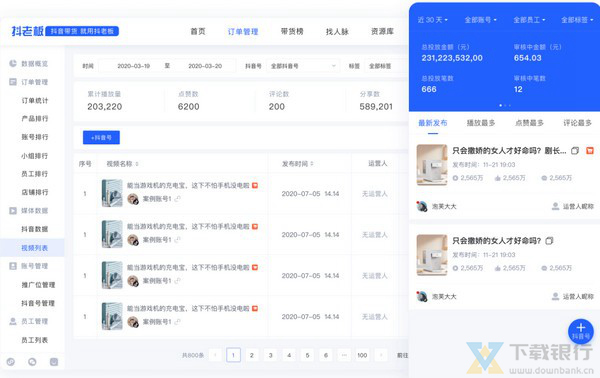Go to the next page arrow in pagination
This screenshot has height=378, width=600.
coord(381,355)
